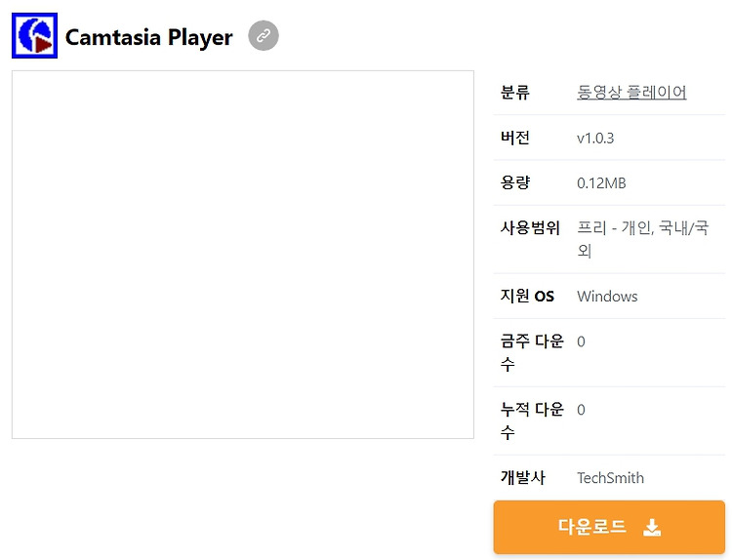Click the 금주 다운수 weekly downloads label
Image resolution: width=732 pixels, height=560 pixels.
(532, 352)
